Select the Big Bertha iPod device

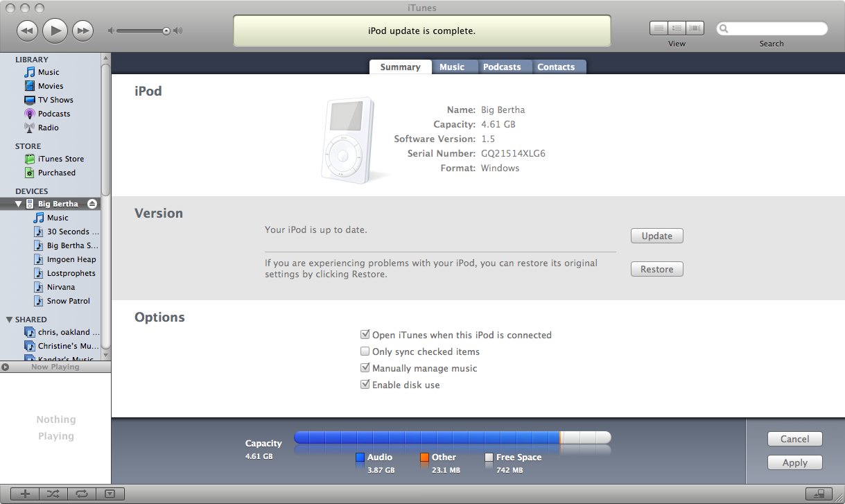[x=58, y=204]
